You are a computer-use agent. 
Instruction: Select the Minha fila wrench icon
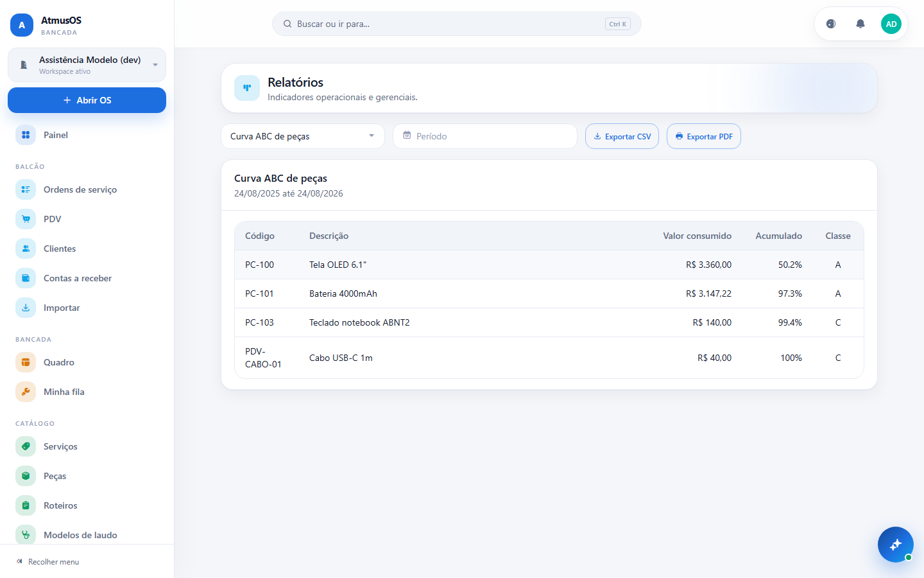click(x=26, y=392)
